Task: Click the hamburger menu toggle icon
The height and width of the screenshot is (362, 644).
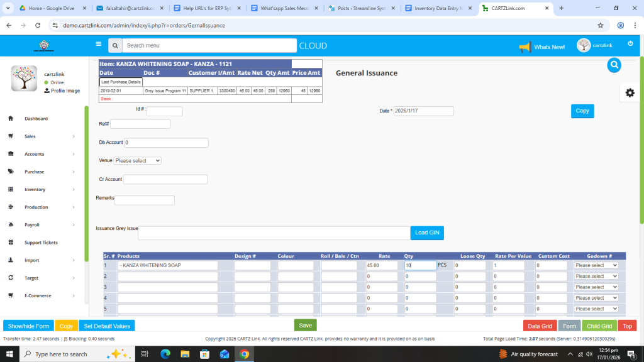Action: click(x=98, y=45)
